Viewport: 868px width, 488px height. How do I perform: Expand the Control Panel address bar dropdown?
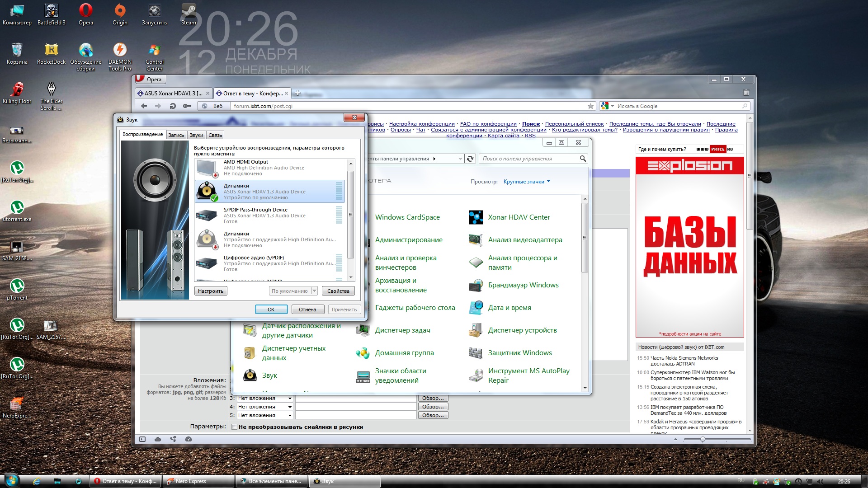[460, 159]
